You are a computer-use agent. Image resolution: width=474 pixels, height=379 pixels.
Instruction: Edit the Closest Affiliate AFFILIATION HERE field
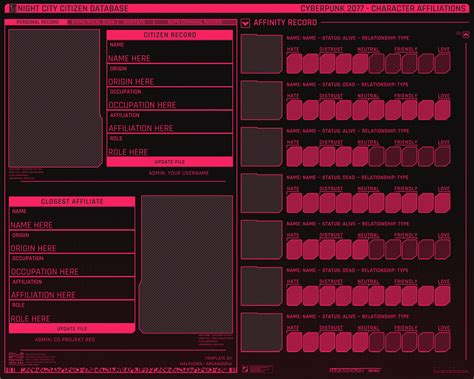point(72,289)
